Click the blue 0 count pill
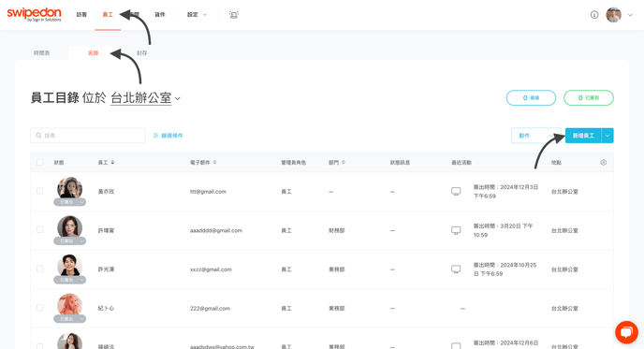Viewport: 644px width, 349px height. pyautogui.click(x=531, y=97)
